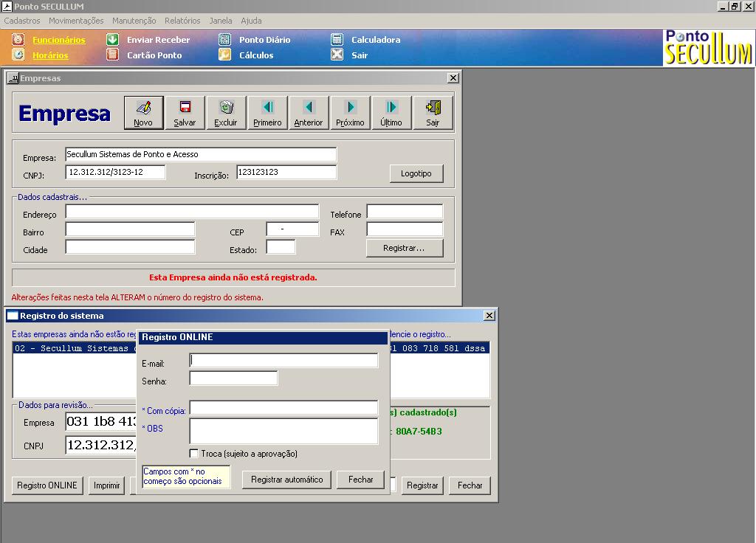Create a new company with Novo
756x543 pixels.
tap(143, 113)
